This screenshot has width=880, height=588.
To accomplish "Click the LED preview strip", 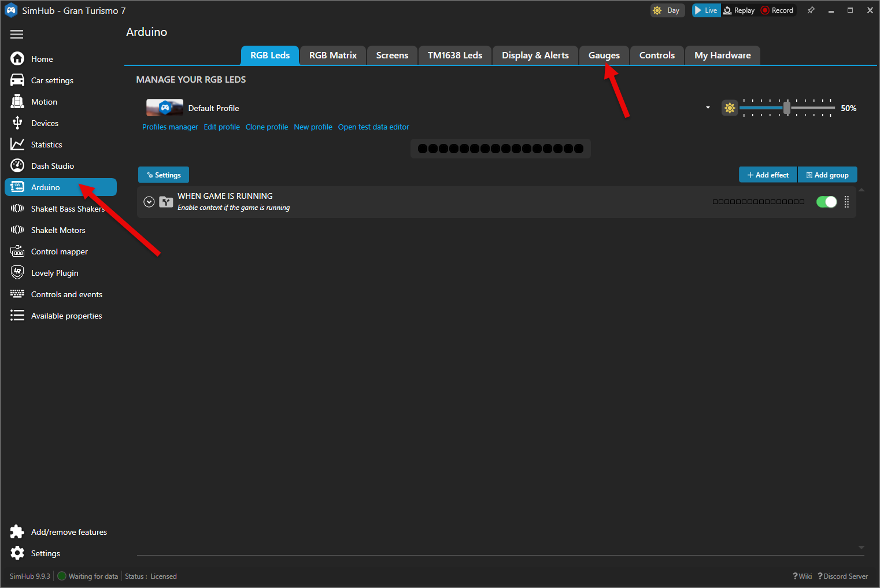I will [x=501, y=149].
